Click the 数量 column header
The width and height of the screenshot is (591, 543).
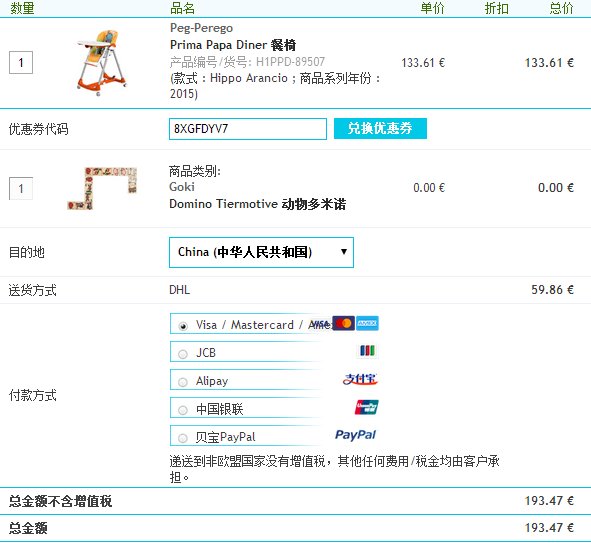click(22, 8)
